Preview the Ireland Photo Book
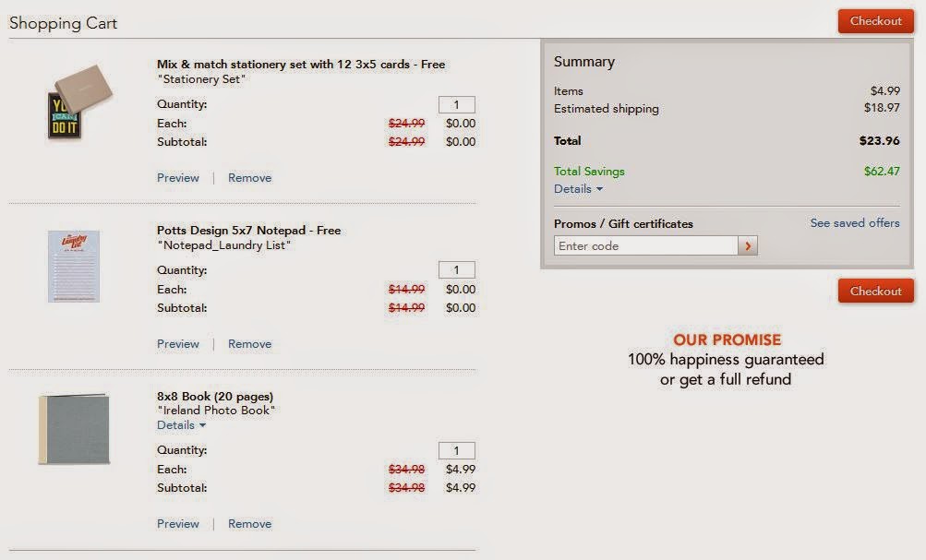This screenshot has height=560, width=926. pyautogui.click(x=178, y=523)
